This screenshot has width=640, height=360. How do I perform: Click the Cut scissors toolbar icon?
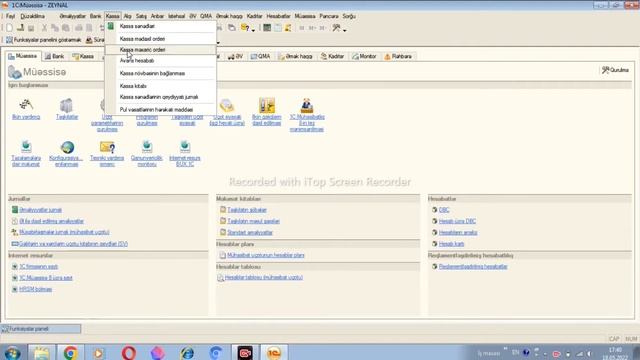(44, 28)
